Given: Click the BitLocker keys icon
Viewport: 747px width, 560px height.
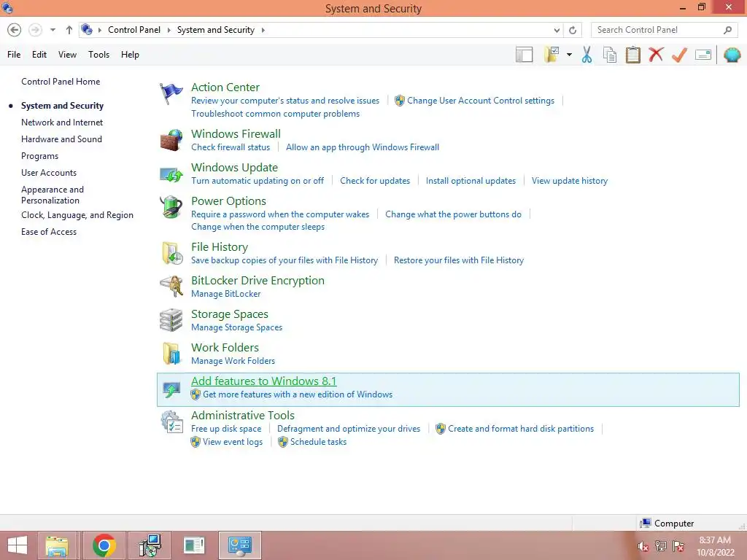Looking at the screenshot, I should [171, 286].
